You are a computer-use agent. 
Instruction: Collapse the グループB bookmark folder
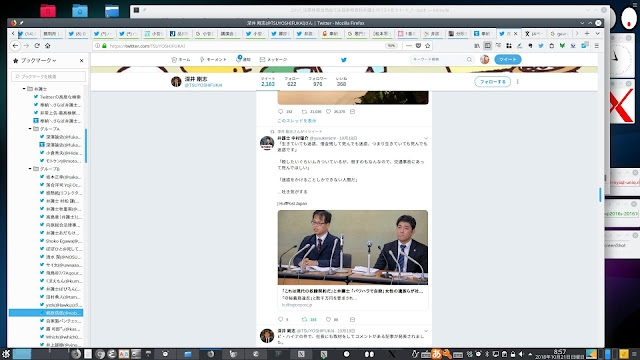tap(30, 169)
